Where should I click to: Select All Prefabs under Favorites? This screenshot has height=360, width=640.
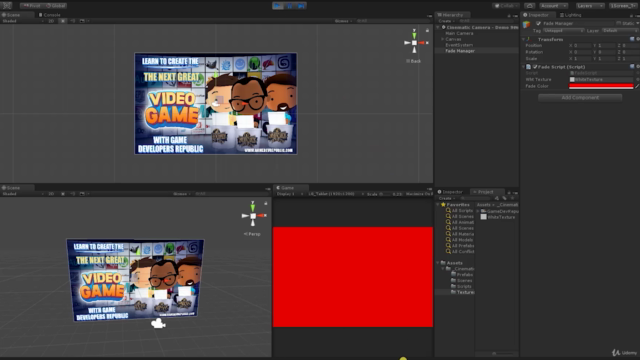[x=460, y=246]
